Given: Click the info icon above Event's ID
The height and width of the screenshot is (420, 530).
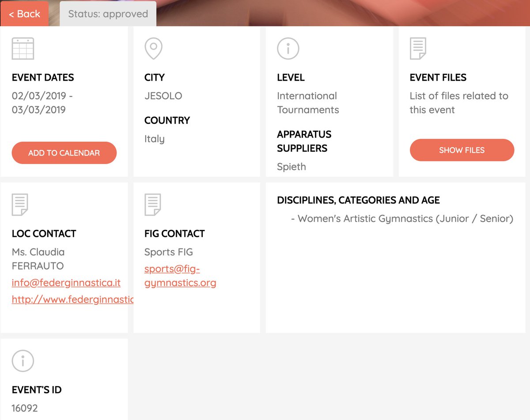Looking at the screenshot, I should point(23,361).
